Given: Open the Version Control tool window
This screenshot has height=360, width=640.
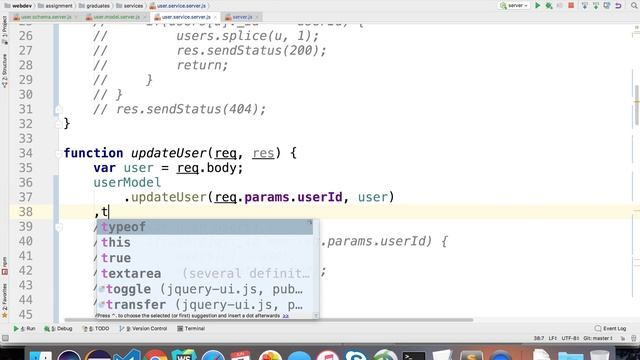Looking at the screenshot, I should click(143, 329).
